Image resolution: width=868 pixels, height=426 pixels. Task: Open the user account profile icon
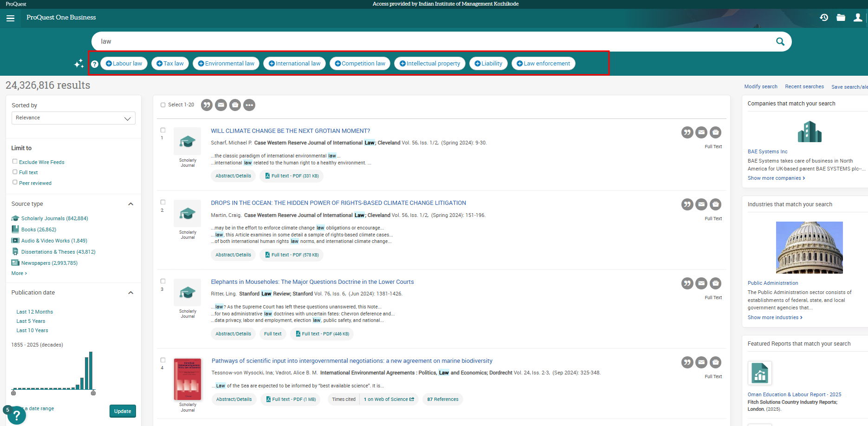coord(858,18)
